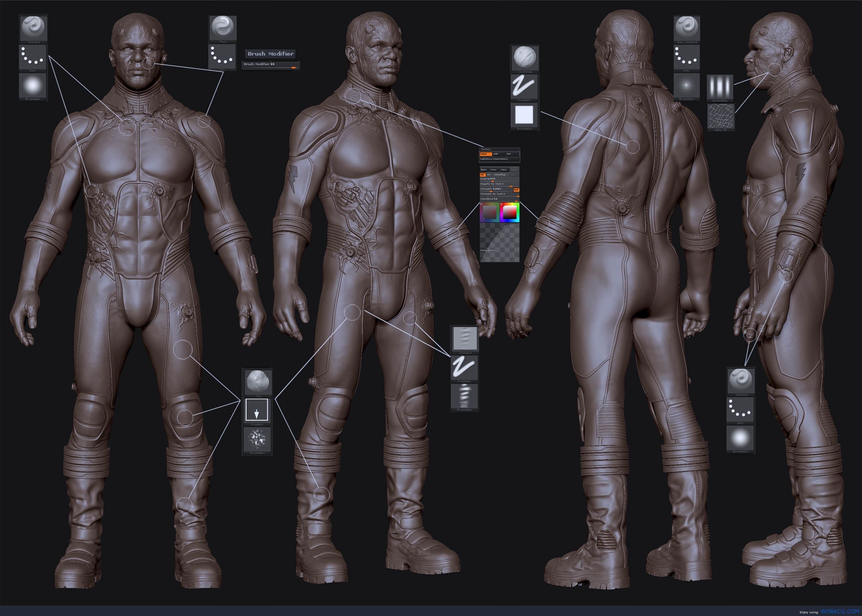This screenshot has width=862, height=616.
Task: Click Open in the noise panel
Action: (x=485, y=170)
